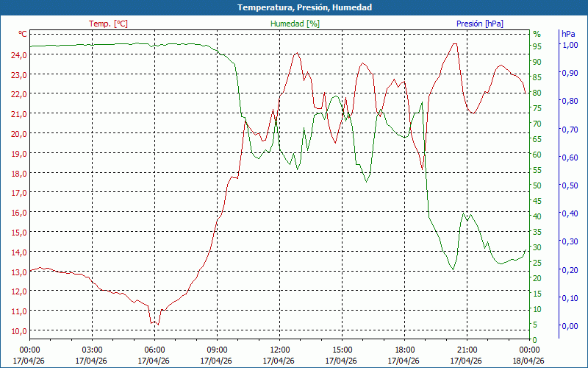Click the 1,00 pressure axis tick

570,45
